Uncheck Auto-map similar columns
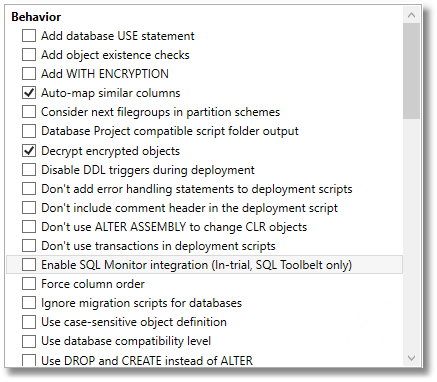This screenshot has width=437, height=382. (29, 93)
